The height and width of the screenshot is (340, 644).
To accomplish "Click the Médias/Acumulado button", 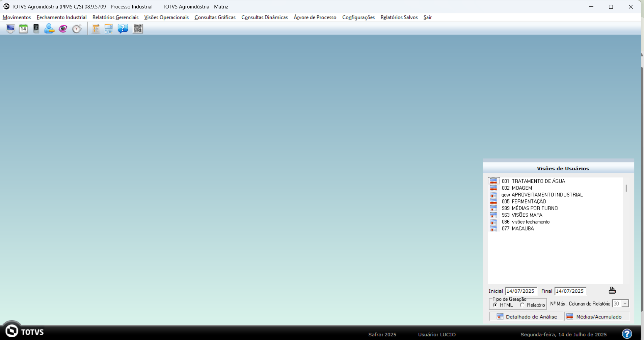I will coord(597,317).
